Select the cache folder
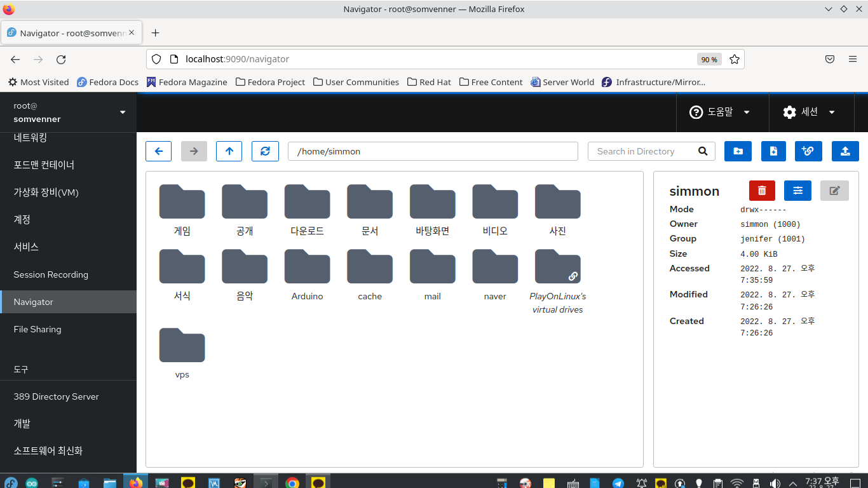The image size is (868, 488). coord(370,275)
